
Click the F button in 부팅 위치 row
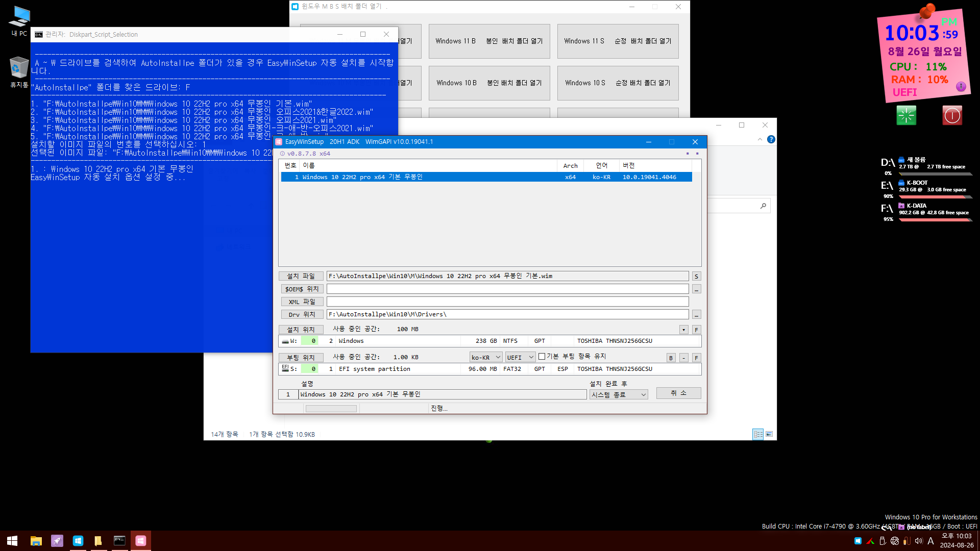click(696, 358)
